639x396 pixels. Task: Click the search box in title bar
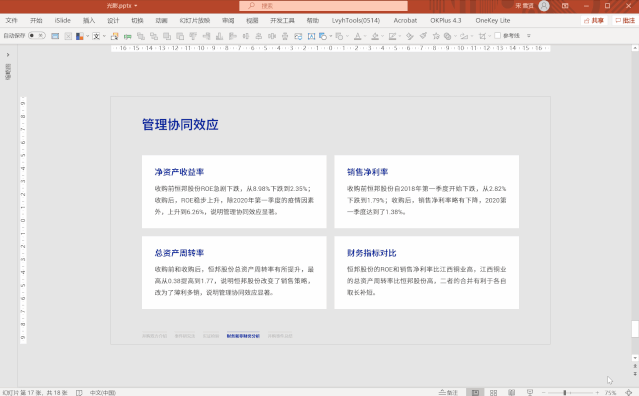coord(323,6)
